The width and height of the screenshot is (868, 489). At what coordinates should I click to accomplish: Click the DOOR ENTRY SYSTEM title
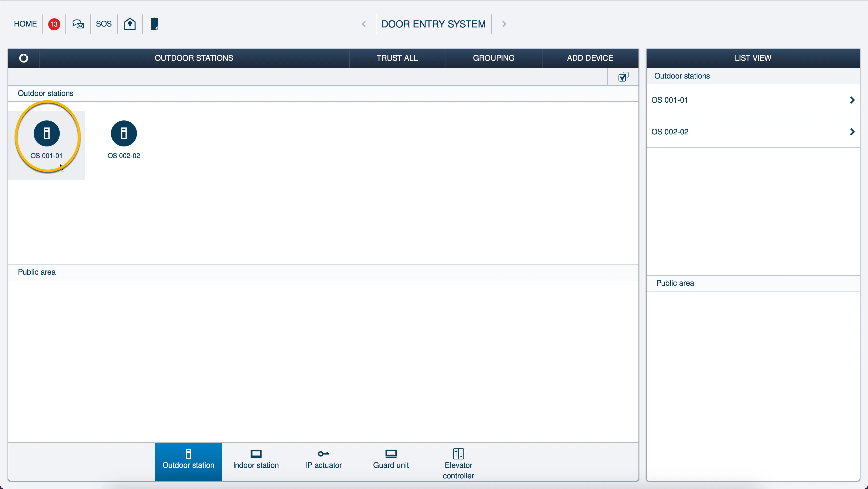[433, 24]
